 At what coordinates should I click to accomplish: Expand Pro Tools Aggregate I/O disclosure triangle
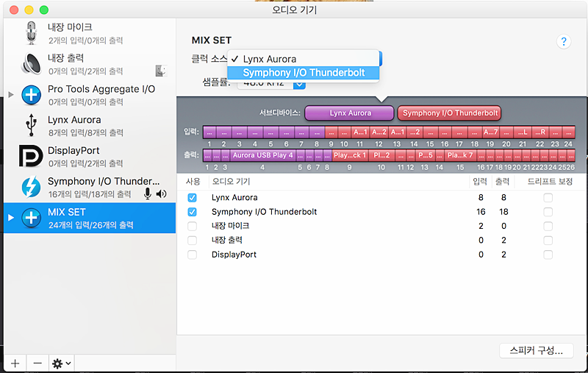click(11, 95)
